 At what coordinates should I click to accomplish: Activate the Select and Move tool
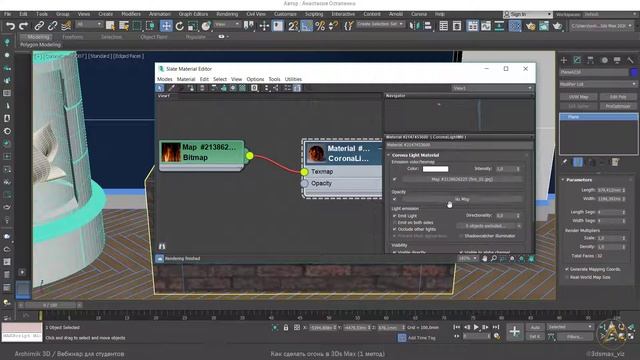[166, 26]
